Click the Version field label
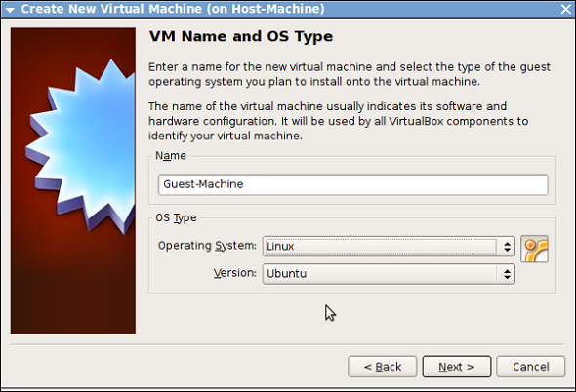Image resolution: width=576 pixels, height=392 pixels. (235, 273)
